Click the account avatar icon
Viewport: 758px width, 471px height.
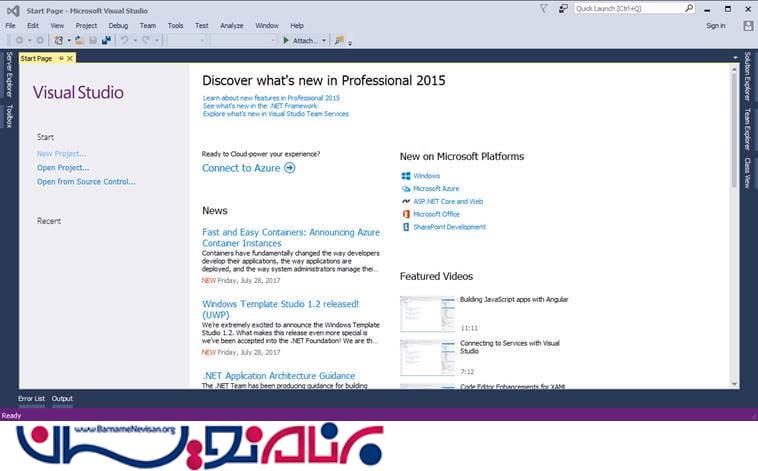(748, 26)
